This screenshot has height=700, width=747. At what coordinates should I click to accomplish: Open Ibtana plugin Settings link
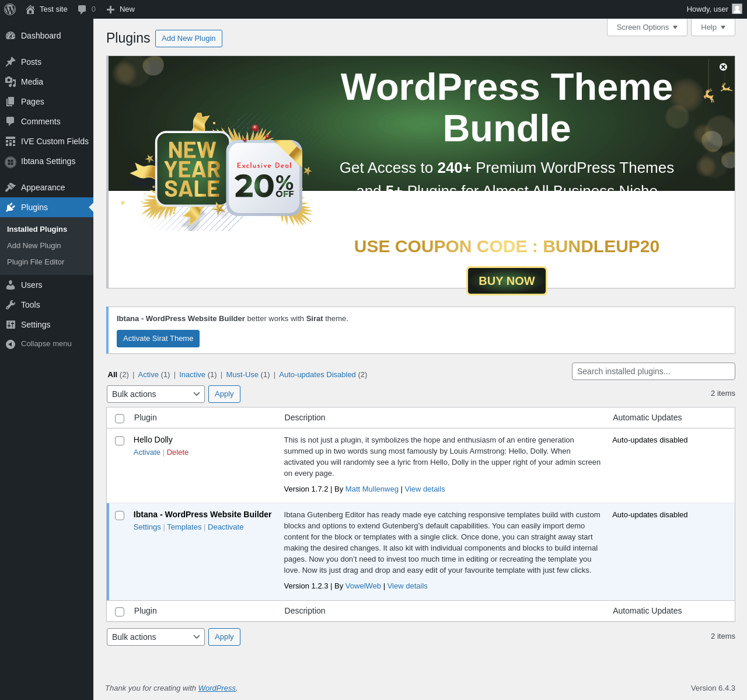[x=147, y=527]
